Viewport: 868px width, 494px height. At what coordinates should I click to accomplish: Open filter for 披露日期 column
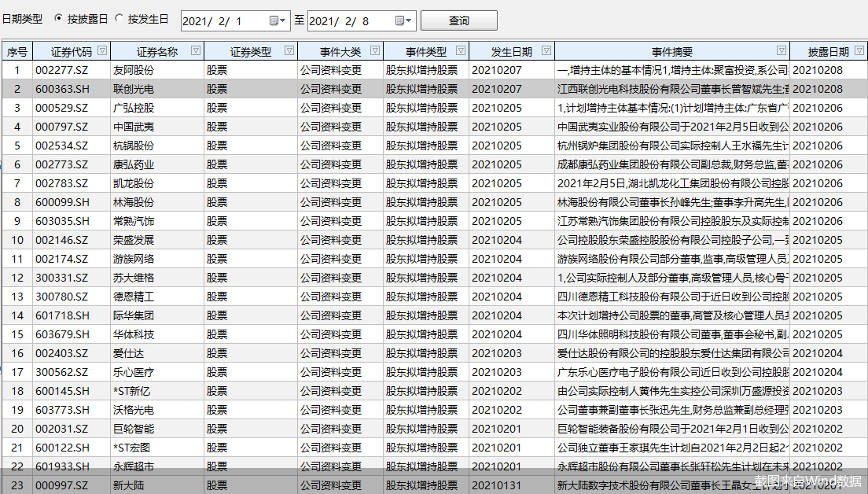(859, 50)
